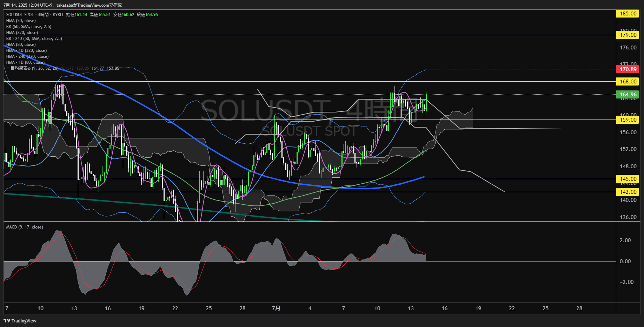Click the 176.00 price axis value
This screenshot has width=644, height=327.
pos(628,48)
